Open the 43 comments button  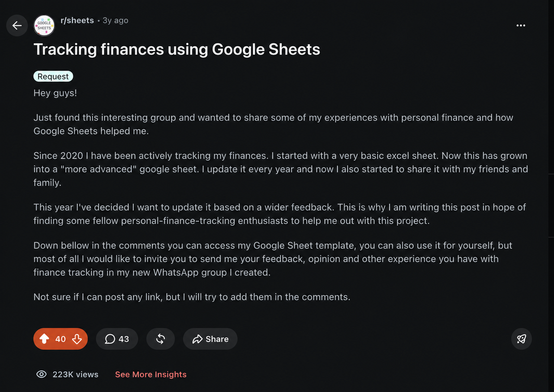(x=117, y=339)
